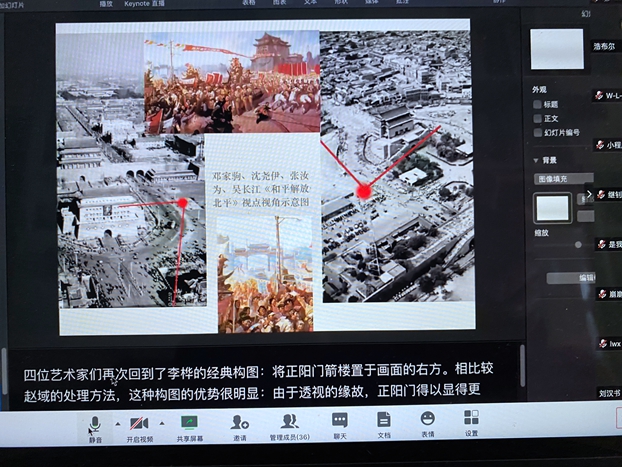Viewport: 622px width, 467px height.
Task: Click 播放 in the Keynote toolbar
Action: tap(106, 4)
